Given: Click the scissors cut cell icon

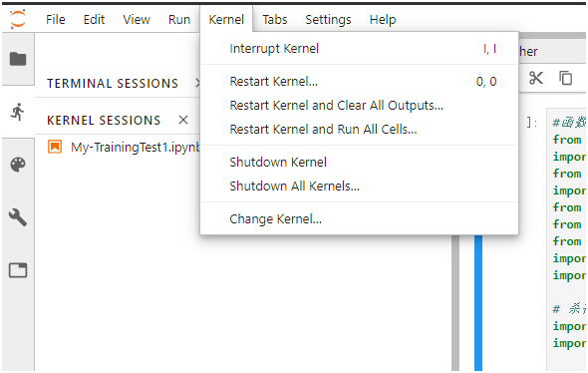Looking at the screenshot, I should tap(536, 78).
